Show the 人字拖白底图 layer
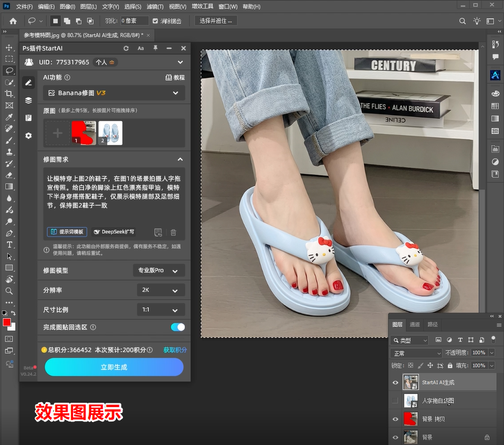 pyautogui.click(x=395, y=400)
